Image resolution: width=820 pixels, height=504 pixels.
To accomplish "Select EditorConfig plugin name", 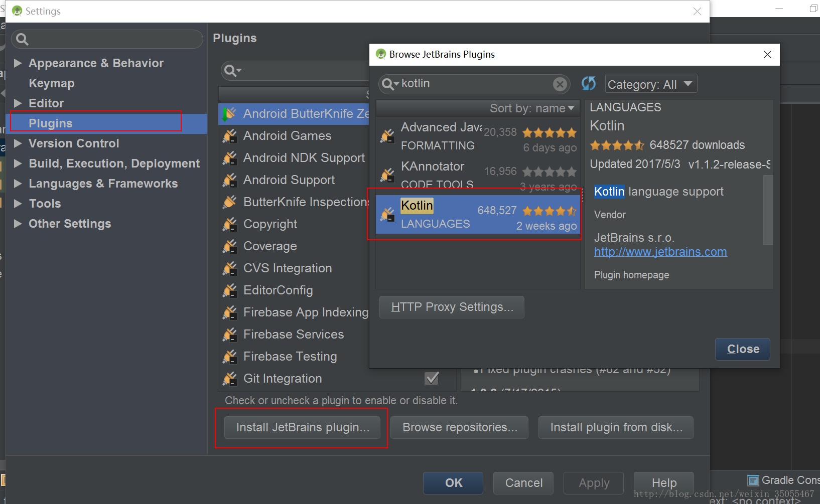I will [278, 290].
